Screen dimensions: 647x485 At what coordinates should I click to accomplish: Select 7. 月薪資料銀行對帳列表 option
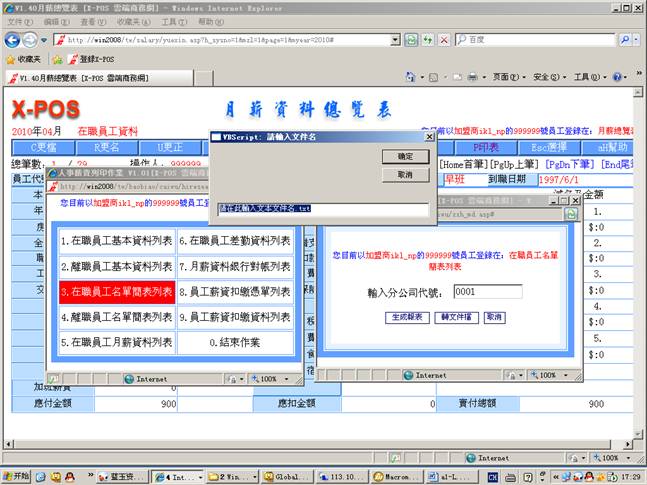[235, 267]
